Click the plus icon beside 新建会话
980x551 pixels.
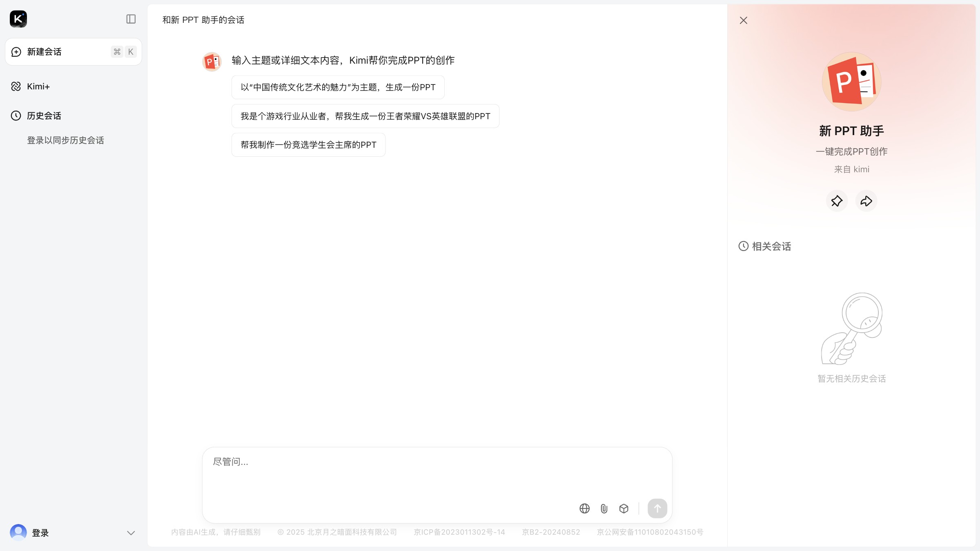pyautogui.click(x=16, y=51)
